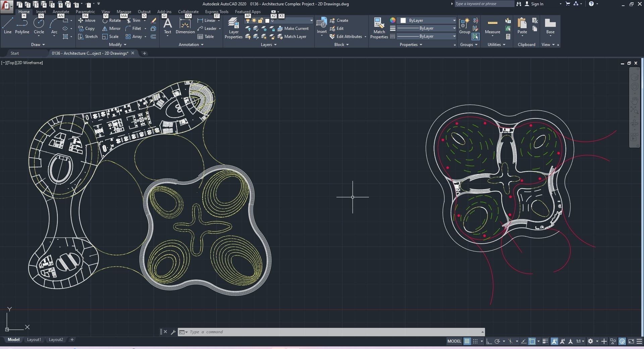Open the Quick Calculator utility
The height and width of the screenshot is (349, 644).
pos(508,37)
